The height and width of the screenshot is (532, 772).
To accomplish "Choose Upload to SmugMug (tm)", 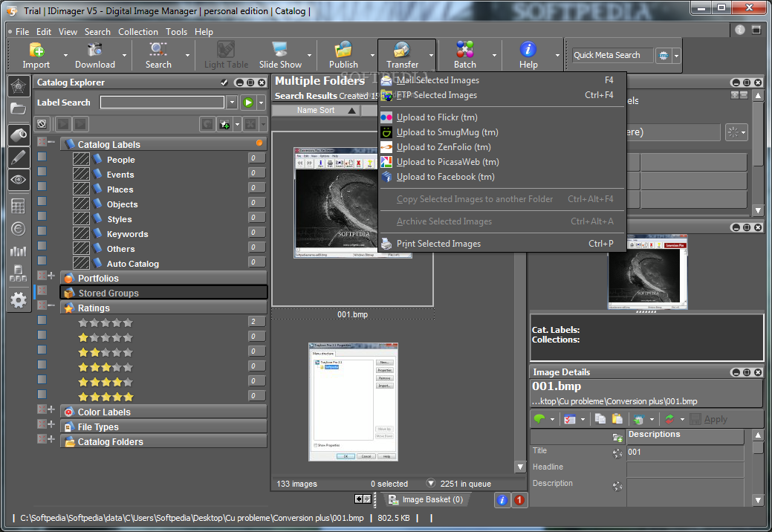I will click(x=502, y=132).
